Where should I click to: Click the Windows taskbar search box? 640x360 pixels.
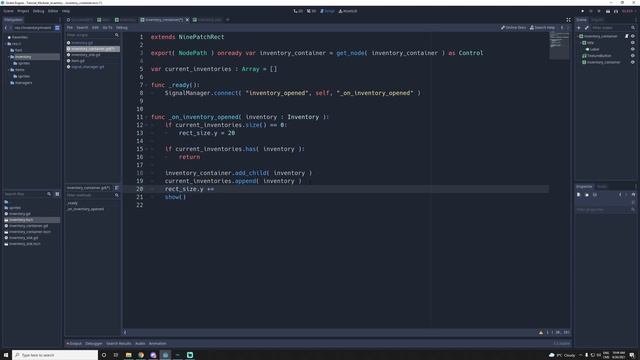(55, 355)
